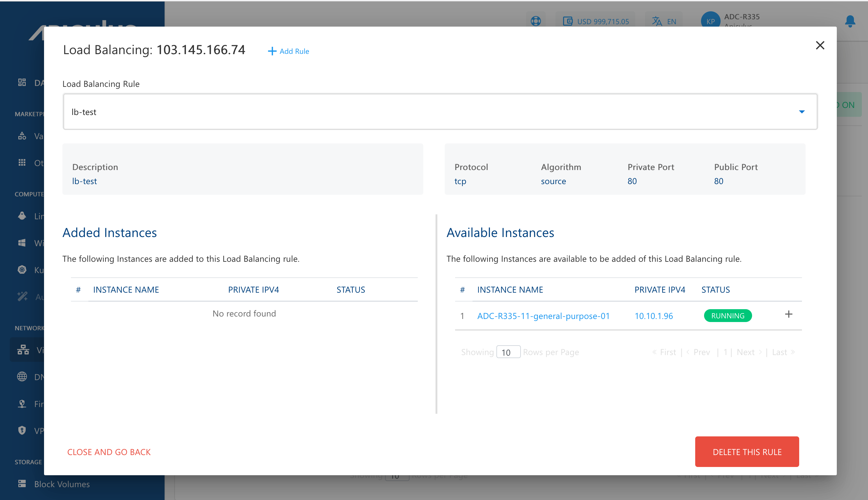868x500 pixels.
Task: Click the Protocol value tcp
Action: [x=460, y=181]
